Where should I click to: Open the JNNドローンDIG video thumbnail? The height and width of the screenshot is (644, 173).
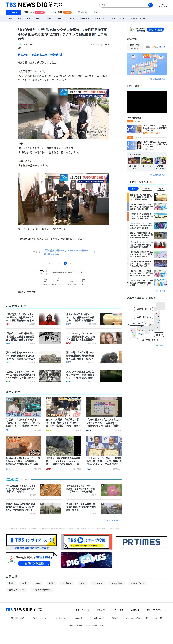pyautogui.click(x=134, y=160)
